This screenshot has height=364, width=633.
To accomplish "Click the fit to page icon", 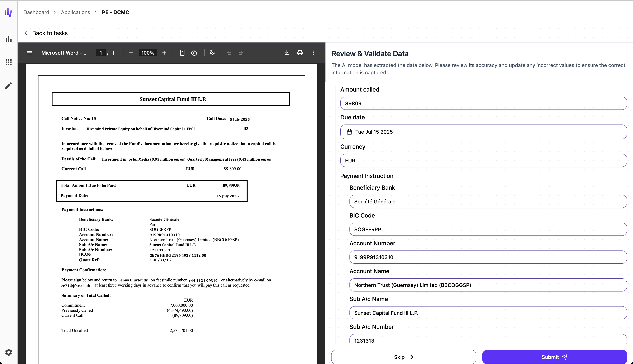I will 182,53.
